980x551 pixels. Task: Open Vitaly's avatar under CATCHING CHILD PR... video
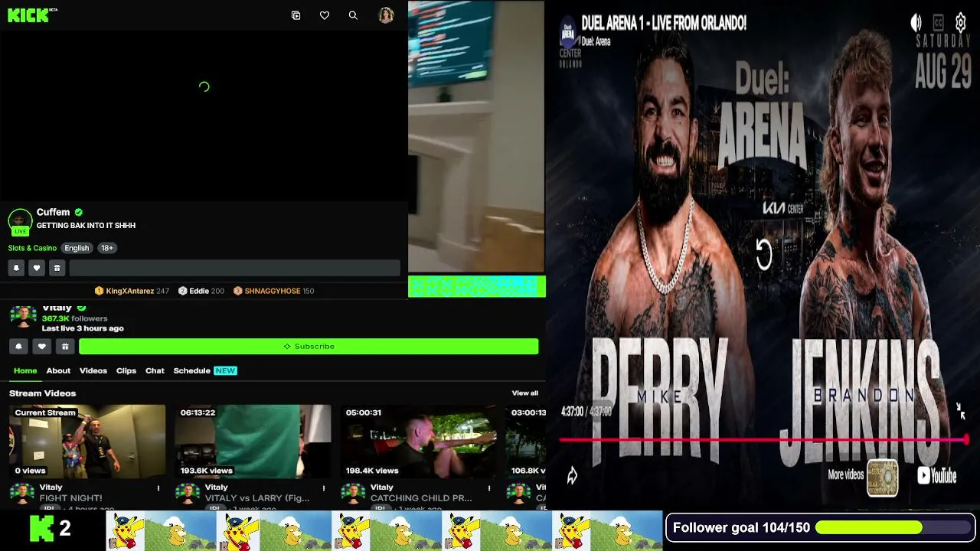pos(353,494)
